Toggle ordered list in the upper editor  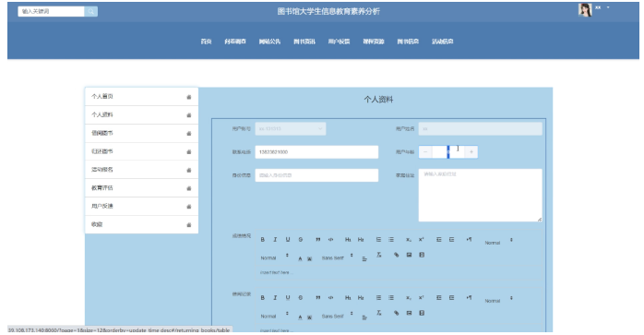[x=378, y=240]
